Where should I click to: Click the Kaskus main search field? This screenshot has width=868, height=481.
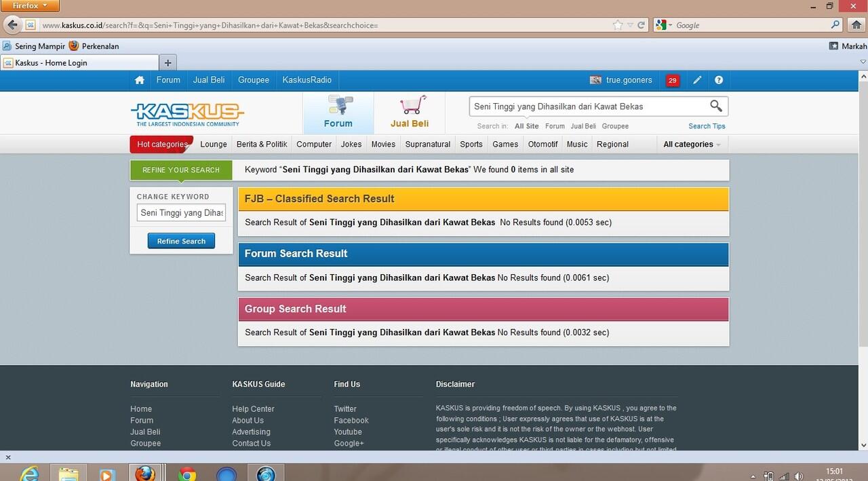(588, 107)
